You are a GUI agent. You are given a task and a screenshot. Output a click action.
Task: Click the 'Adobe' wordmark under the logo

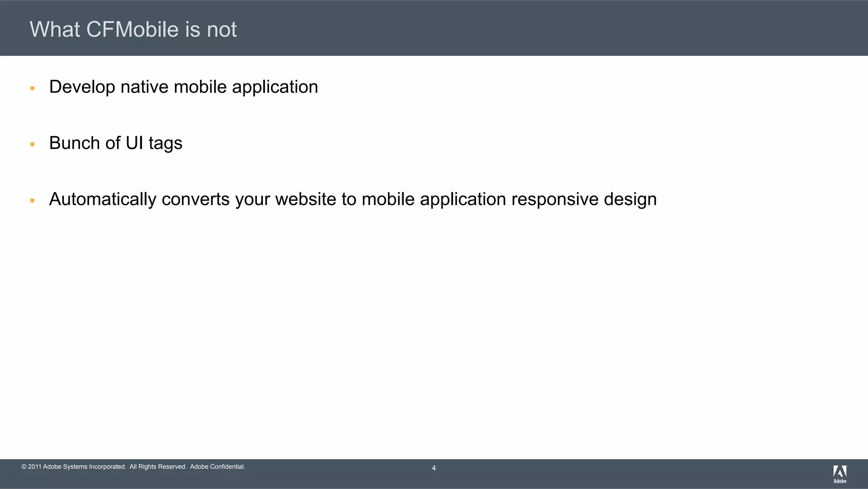pyautogui.click(x=840, y=481)
